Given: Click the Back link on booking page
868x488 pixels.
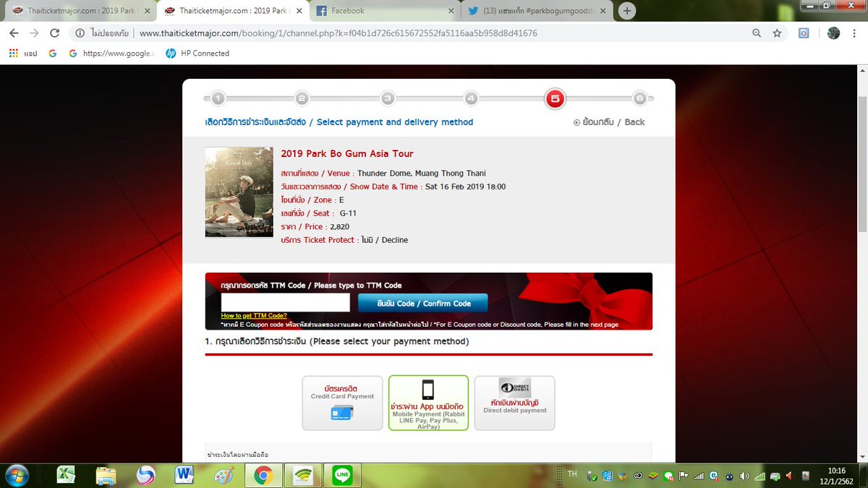Looking at the screenshot, I should coord(609,122).
